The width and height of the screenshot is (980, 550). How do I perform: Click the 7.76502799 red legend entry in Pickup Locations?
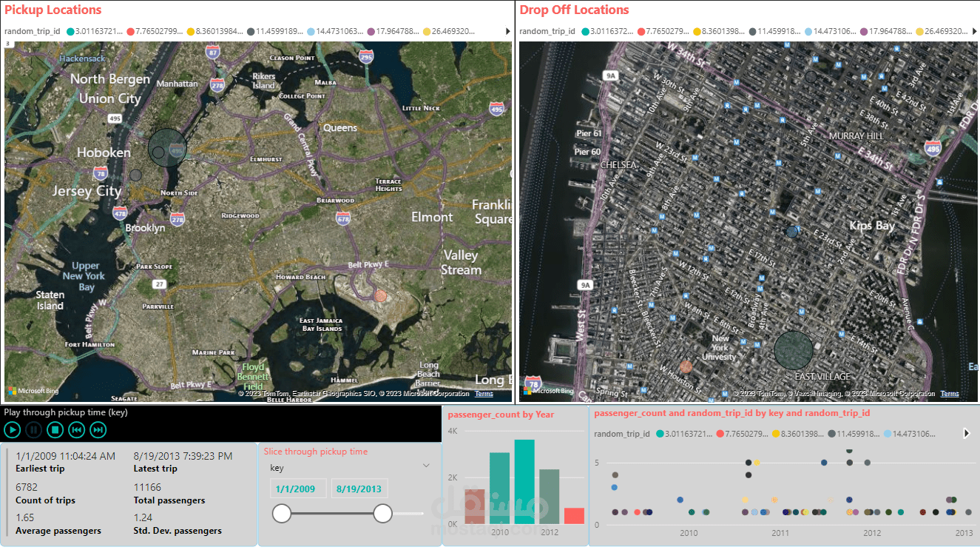[155, 32]
